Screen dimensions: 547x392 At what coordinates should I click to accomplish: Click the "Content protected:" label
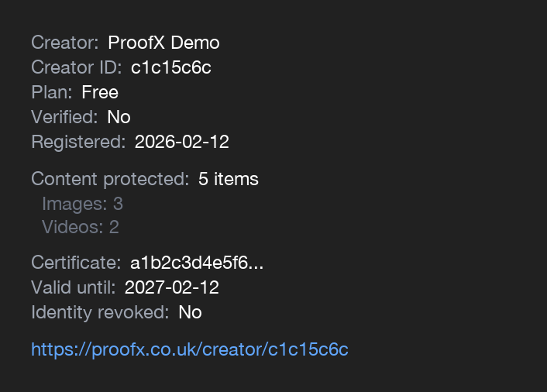tap(110, 179)
